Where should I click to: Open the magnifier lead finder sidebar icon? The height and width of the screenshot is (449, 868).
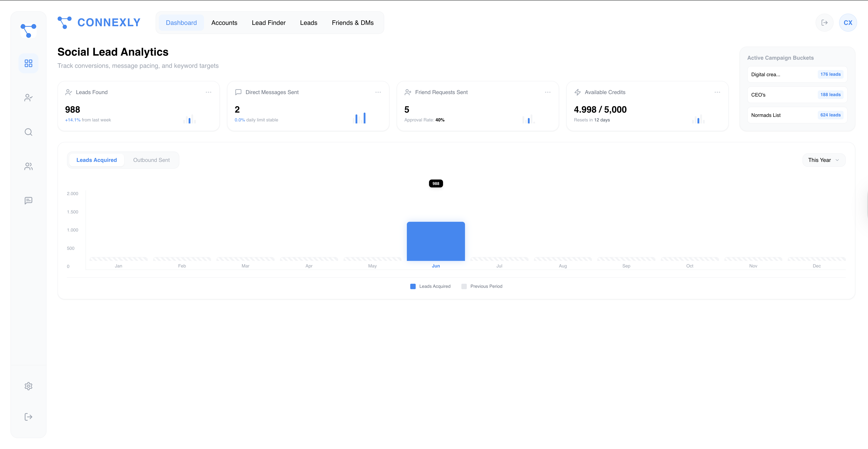[28, 132]
